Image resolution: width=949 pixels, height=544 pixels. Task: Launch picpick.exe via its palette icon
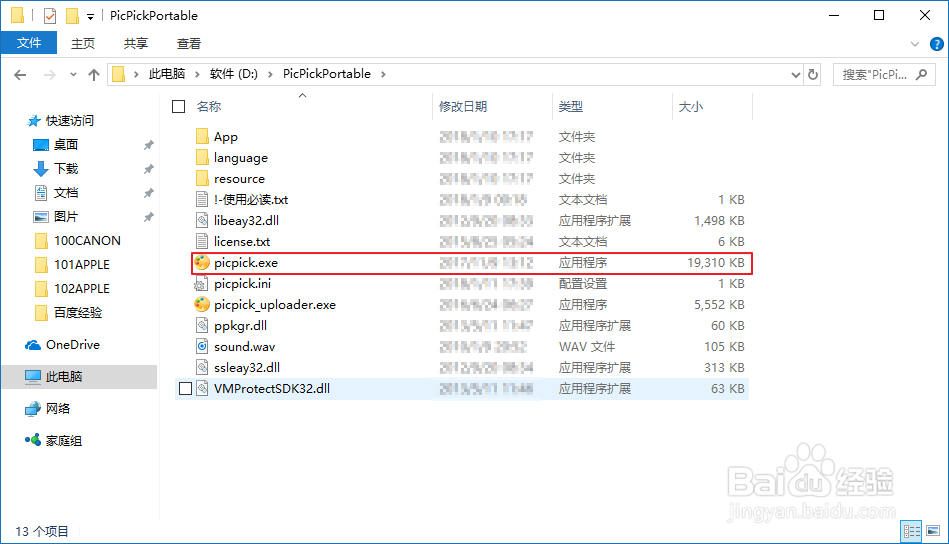(202, 263)
